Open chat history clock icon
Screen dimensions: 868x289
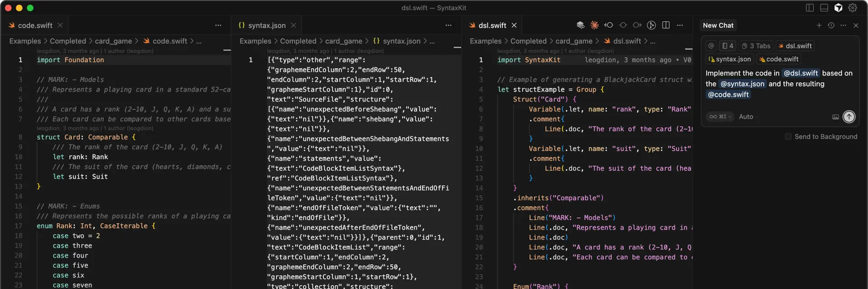tap(831, 25)
